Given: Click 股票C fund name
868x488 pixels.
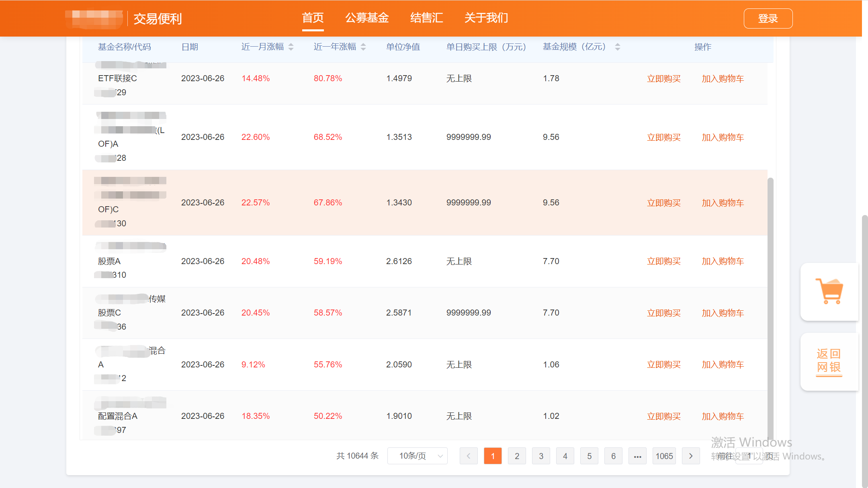Looking at the screenshot, I should tap(109, 313).
